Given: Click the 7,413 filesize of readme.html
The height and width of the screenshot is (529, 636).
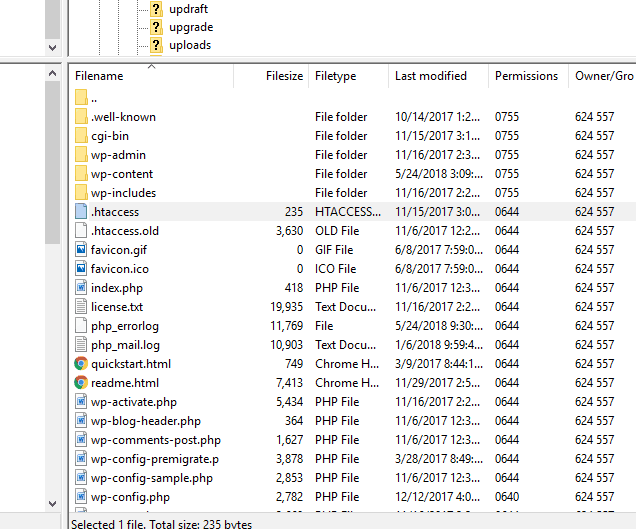Looking at the screenshot, I should pos(290,383).
